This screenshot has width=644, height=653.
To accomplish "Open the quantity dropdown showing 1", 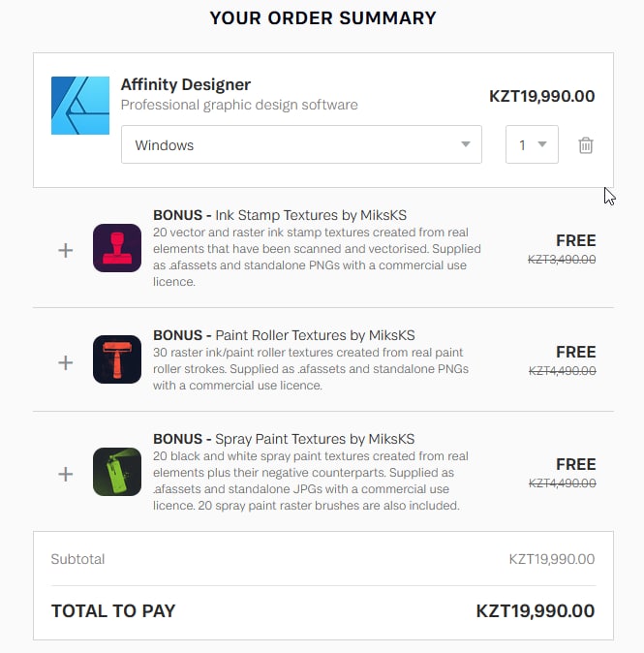I will pyautogui.click(x=532, y=145).
